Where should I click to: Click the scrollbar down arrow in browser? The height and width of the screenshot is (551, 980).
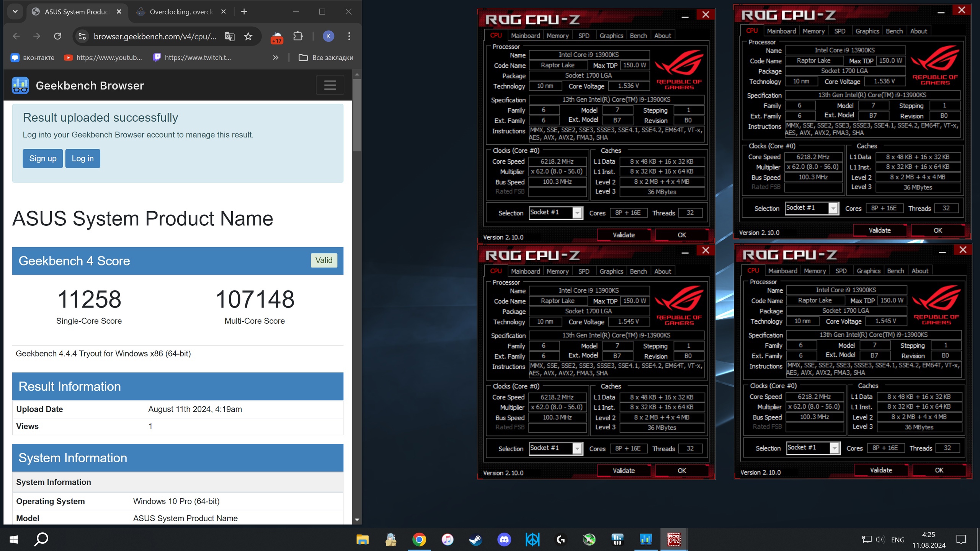pyautogui.click(x=357, y=520)
